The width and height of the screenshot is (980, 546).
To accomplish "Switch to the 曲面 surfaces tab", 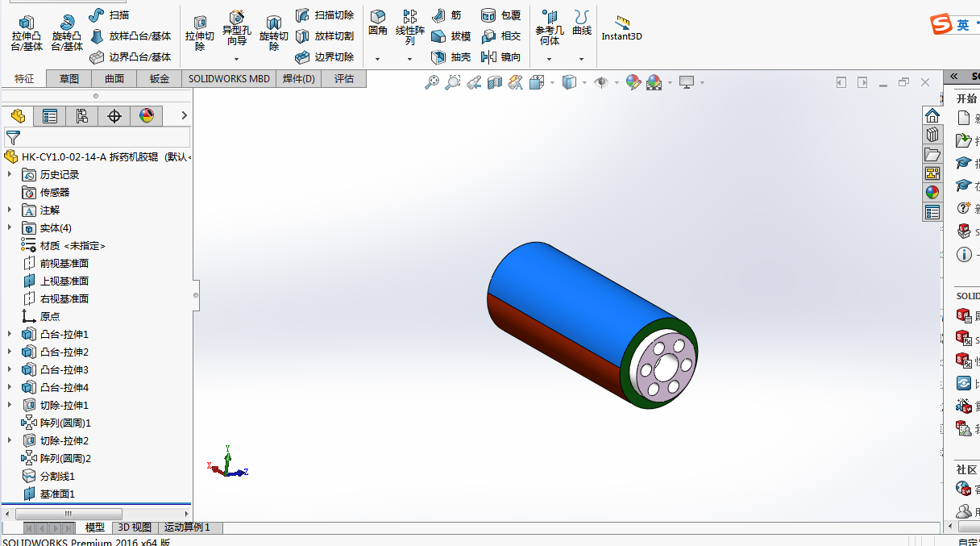I will coord(114,78).
